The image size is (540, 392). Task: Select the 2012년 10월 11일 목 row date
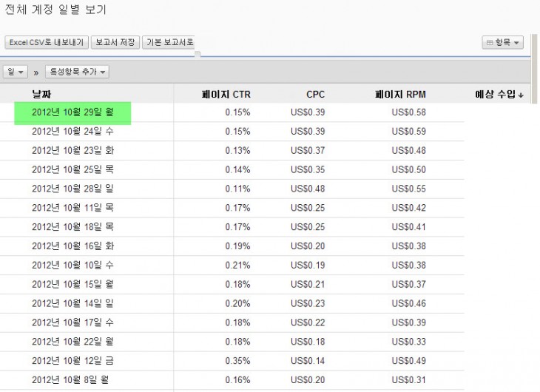(72, 208)
